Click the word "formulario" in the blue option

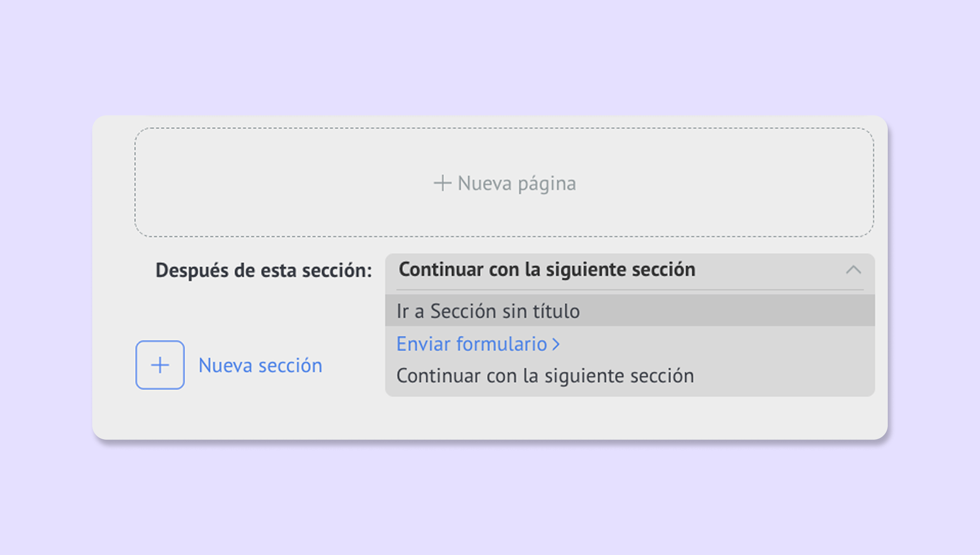(x=502, y=344)
